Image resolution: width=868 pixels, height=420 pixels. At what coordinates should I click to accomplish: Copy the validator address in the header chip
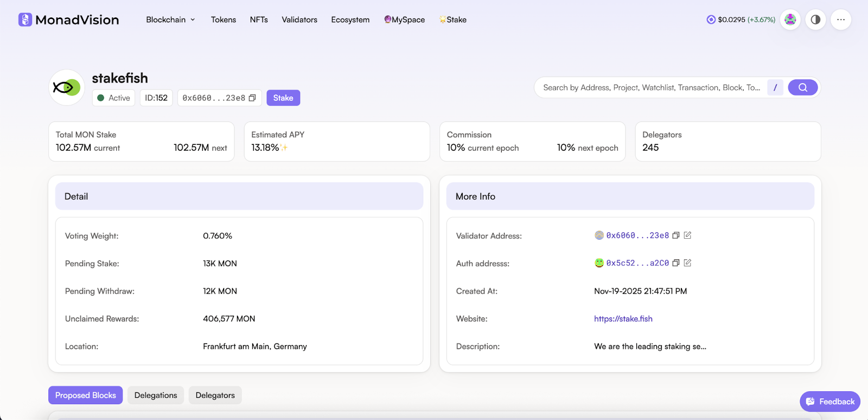252,98
